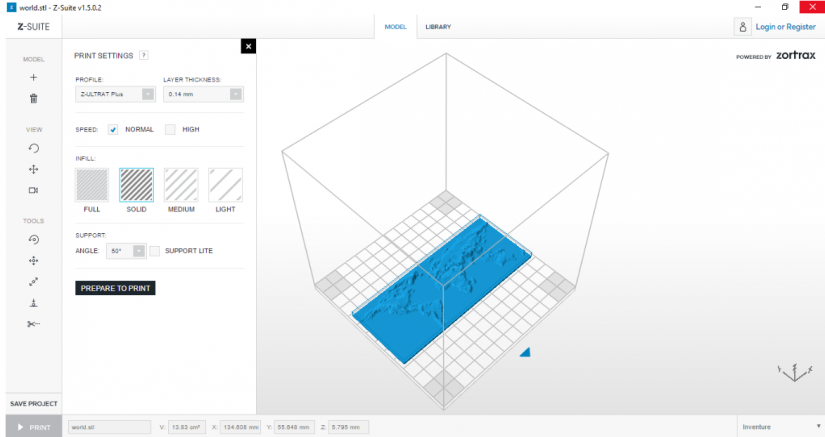825x437 pixels.
Task: Expand the Profile dropdown
Action: pyautogui.click(x=115, y=94)
